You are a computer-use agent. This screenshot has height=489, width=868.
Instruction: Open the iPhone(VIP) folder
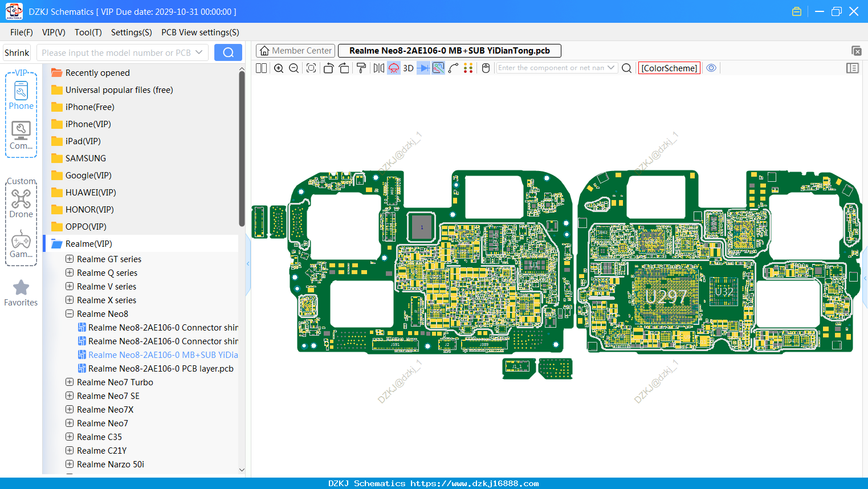coord(81,124)
